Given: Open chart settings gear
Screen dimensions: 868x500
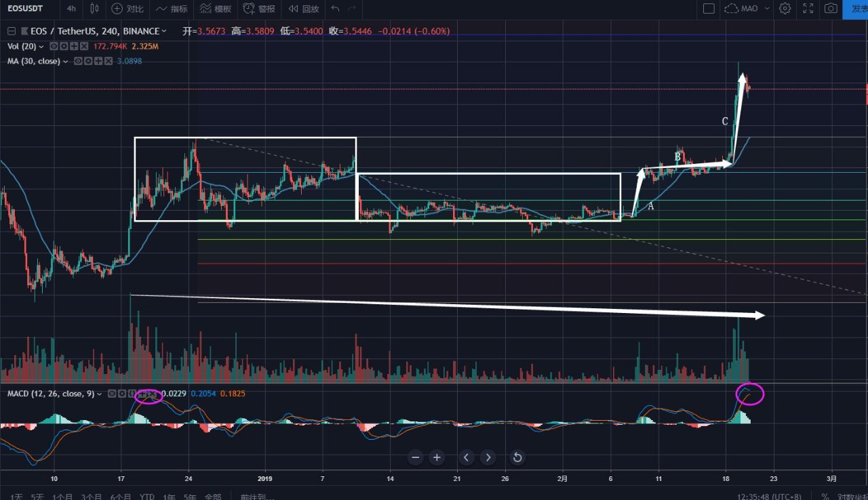Looking at the screenshot, I should coord(785,9).
